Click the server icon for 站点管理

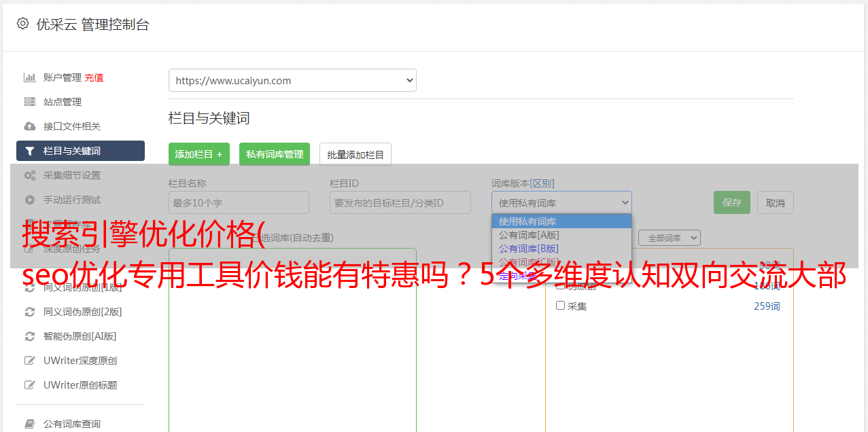[30, 102]
